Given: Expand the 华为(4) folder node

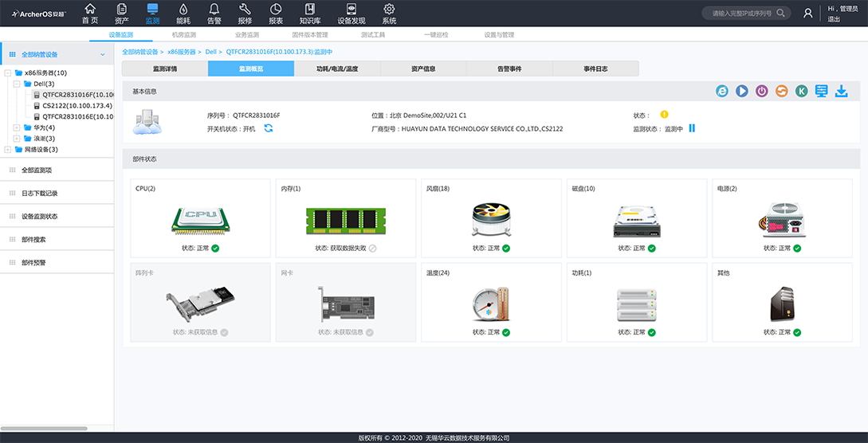Looking at the screenshot, I should click(x=18, y=127).
